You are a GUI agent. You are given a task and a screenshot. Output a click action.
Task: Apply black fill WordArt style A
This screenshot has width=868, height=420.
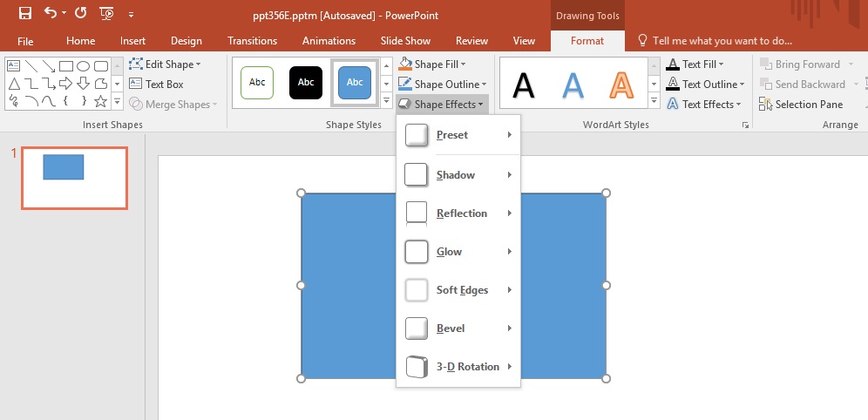[524, 85]
